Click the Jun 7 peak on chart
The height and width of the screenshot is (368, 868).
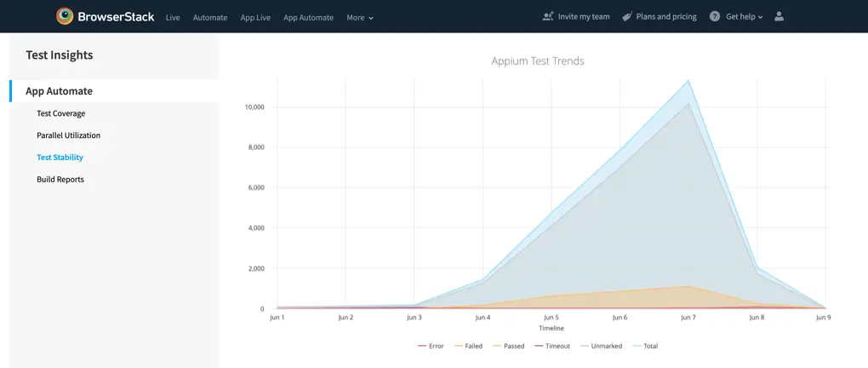[x=688, y=81]
